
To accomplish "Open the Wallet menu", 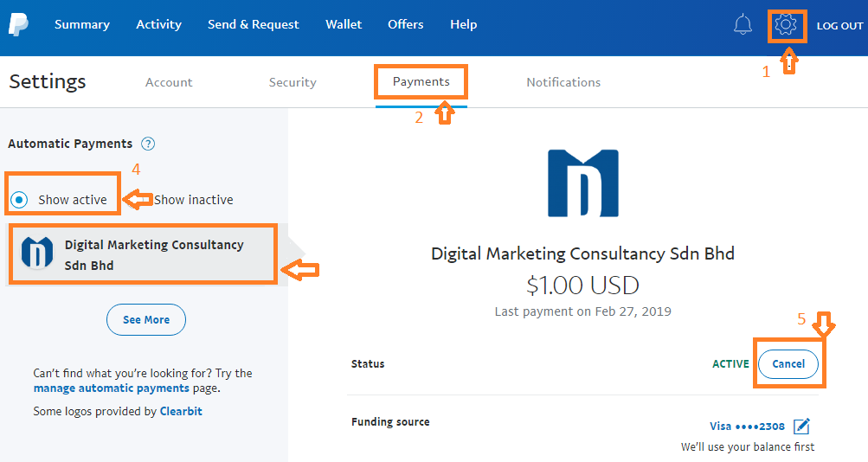I will (344, 25).
